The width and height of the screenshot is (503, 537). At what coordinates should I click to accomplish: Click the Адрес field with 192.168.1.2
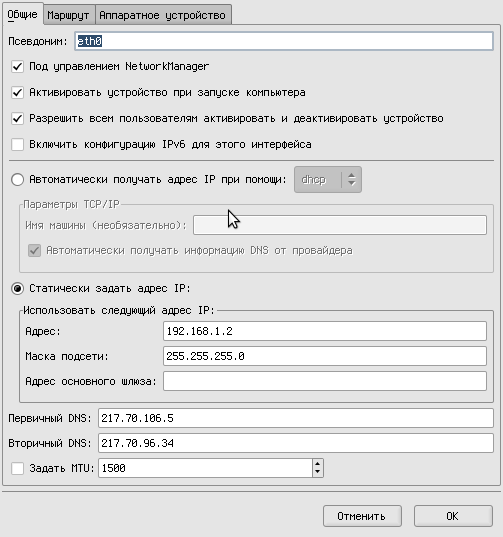325,331
